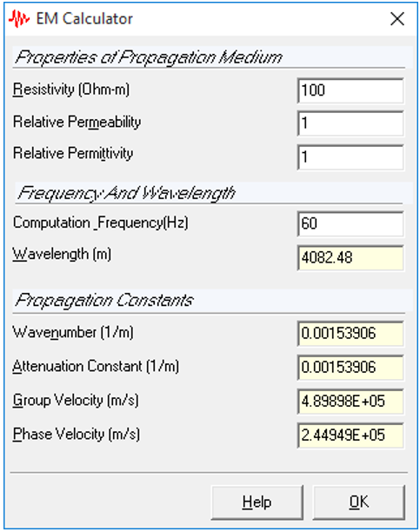Click the EM Calculator waveform title icon
This screenshot has height=532, width=420.
tap(19, 18)
